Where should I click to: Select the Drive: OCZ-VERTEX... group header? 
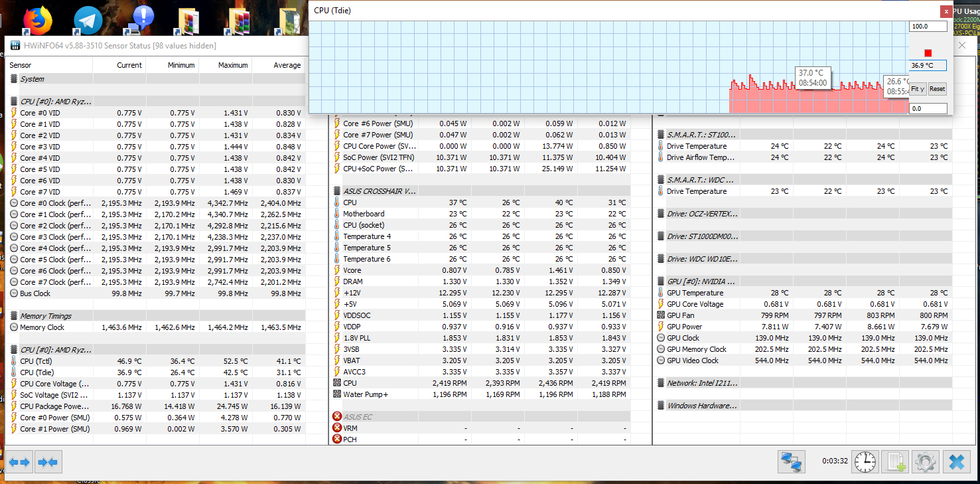click(803, 214)
